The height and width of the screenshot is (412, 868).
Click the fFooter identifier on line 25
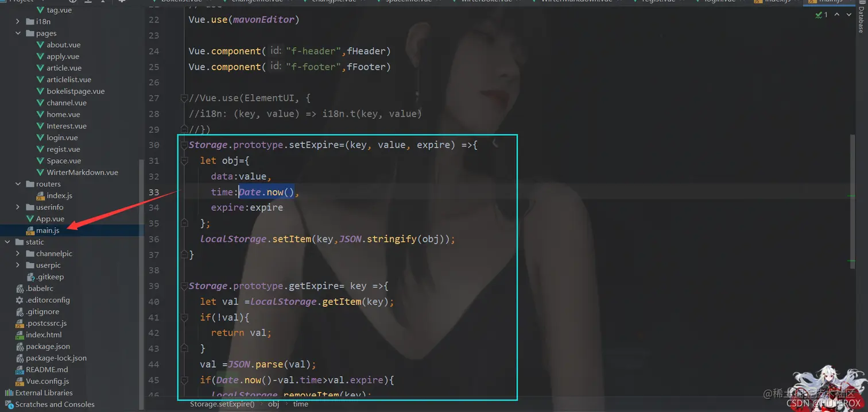pos(366,67)
